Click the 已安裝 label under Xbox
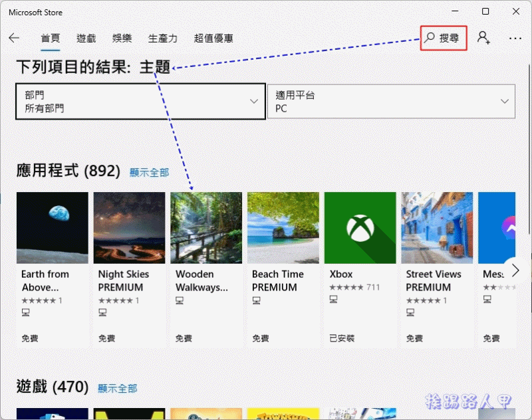Screen dimensions: 532x420 (x=342, y=338)
